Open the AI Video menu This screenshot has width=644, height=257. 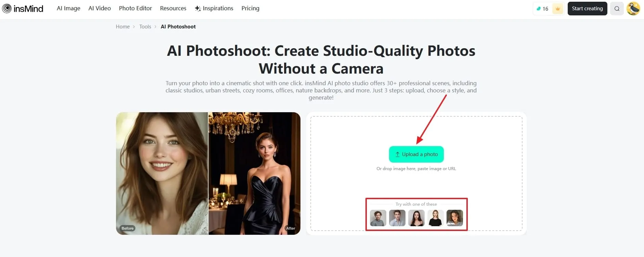tap(100, 8)
